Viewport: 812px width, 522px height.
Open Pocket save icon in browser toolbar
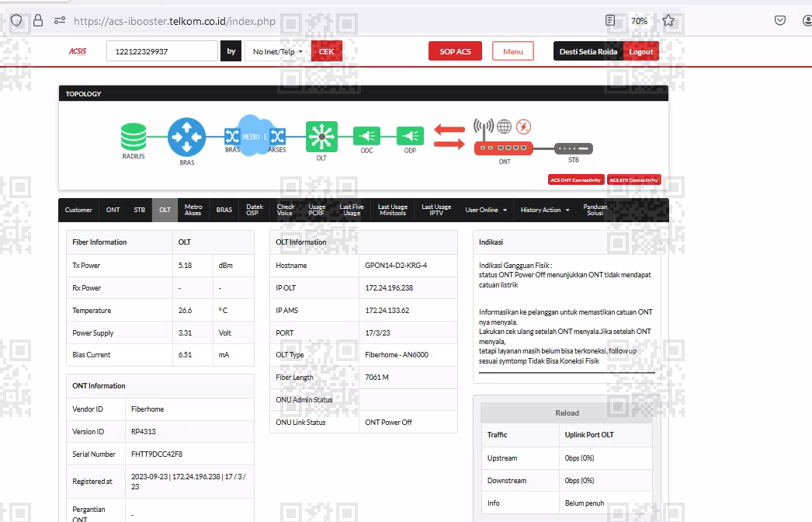pos(780,21)
